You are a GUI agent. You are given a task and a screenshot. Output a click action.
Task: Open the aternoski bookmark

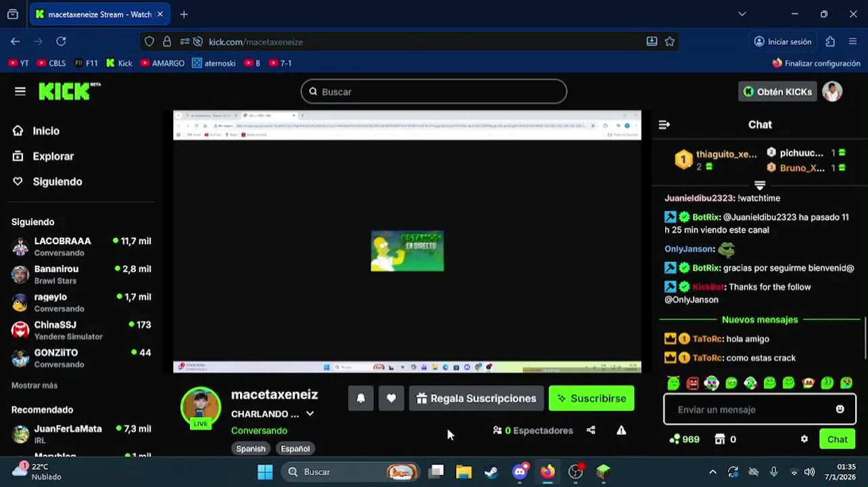[x=214, y=63]
